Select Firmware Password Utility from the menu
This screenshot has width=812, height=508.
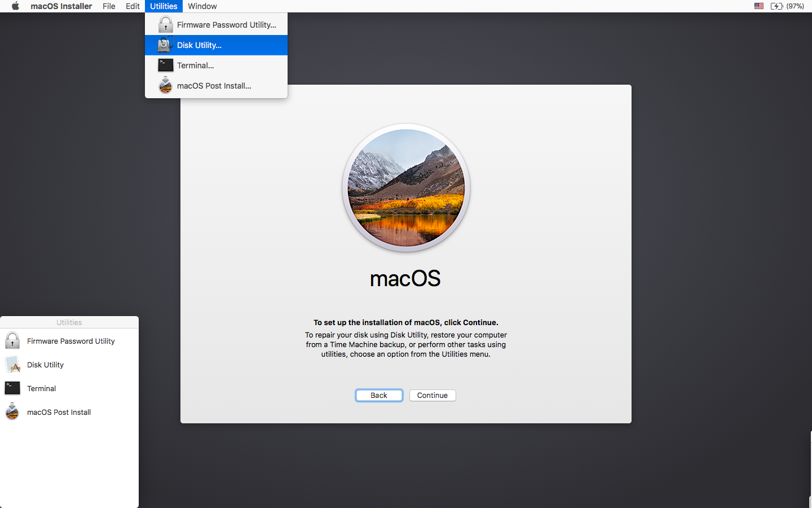coord(226,24)
